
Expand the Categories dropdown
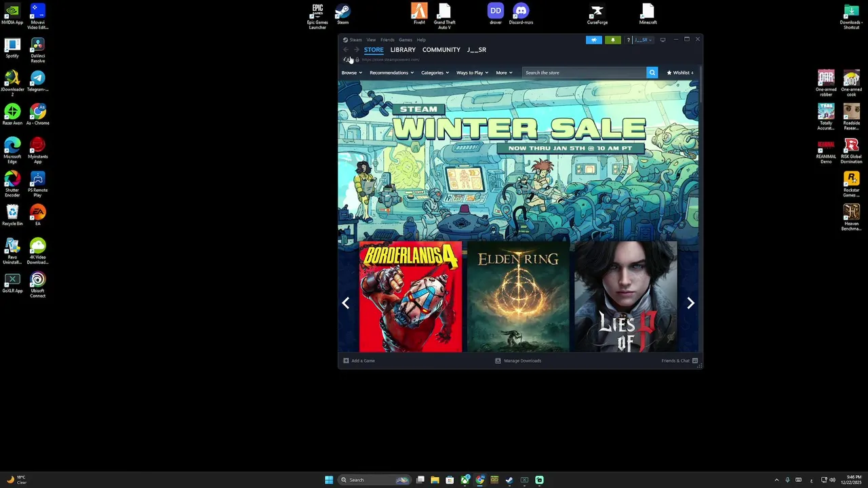tap(435, 73)
